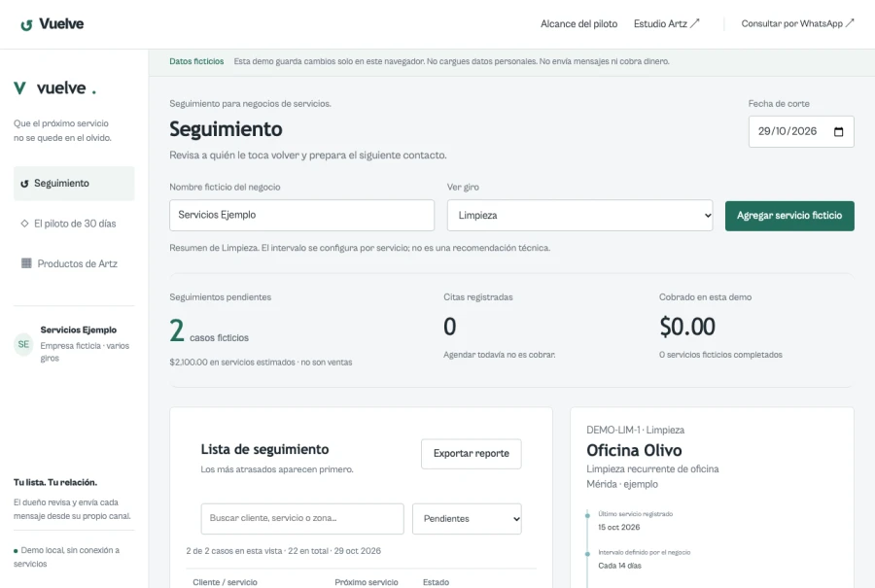Image resolution: width=875 pixels, height=588 pixels.
Task: Click the Servicios Ejemplo sidebar profile name
Action: (x=78, y=329)
